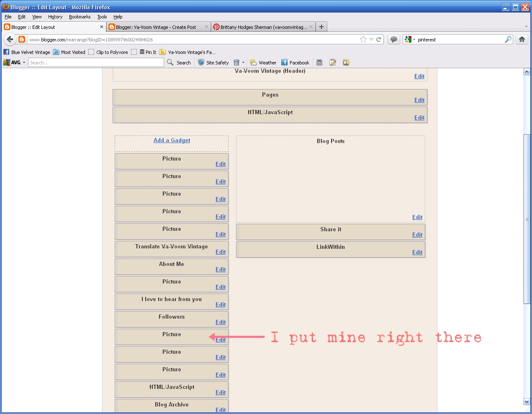Viewport: 532px width, 414px height.
Task: Click the Add a Gadget link
Action: click(x=172, y=141)
